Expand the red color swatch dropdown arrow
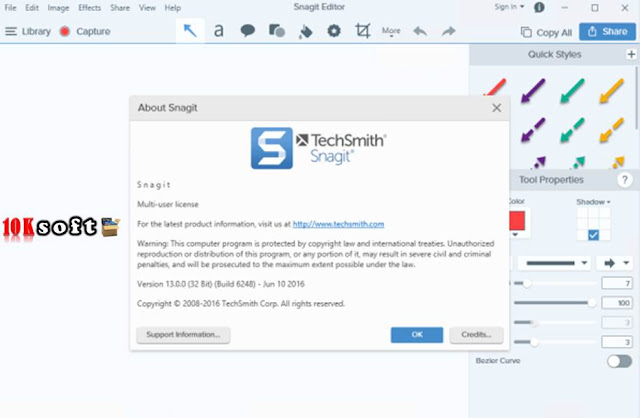The height and width of the screenshot is (418, 640). click(x=515, y=234)
